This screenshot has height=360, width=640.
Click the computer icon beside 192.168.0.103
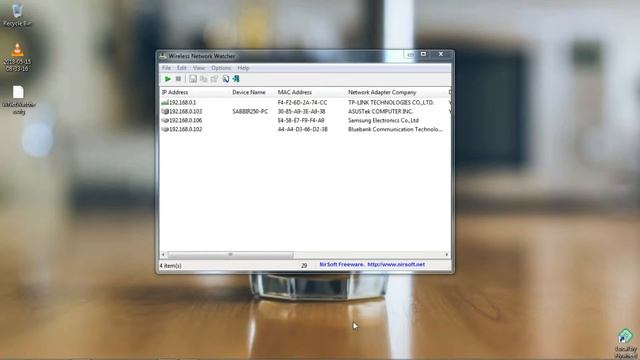[165, 111]
